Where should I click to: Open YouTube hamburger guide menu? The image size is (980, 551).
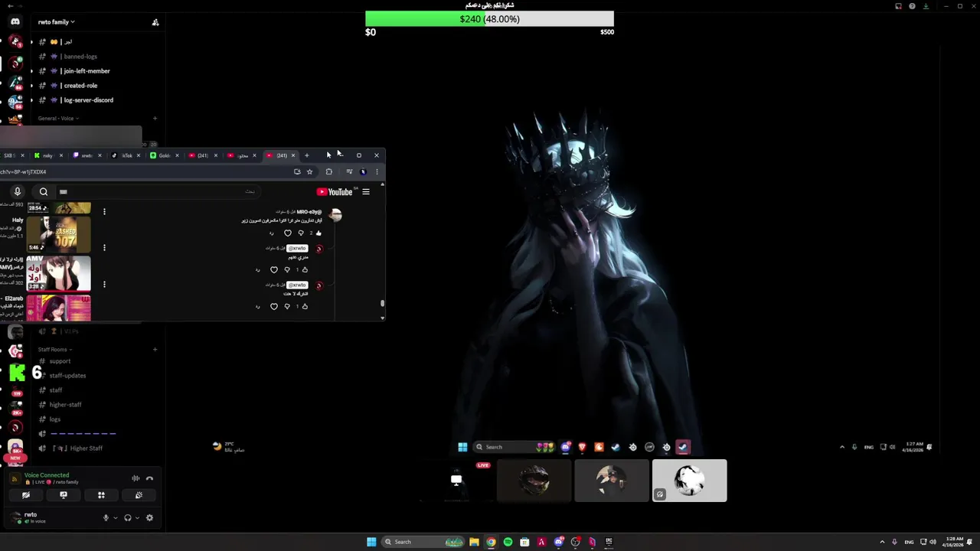(x=366, y=192)
